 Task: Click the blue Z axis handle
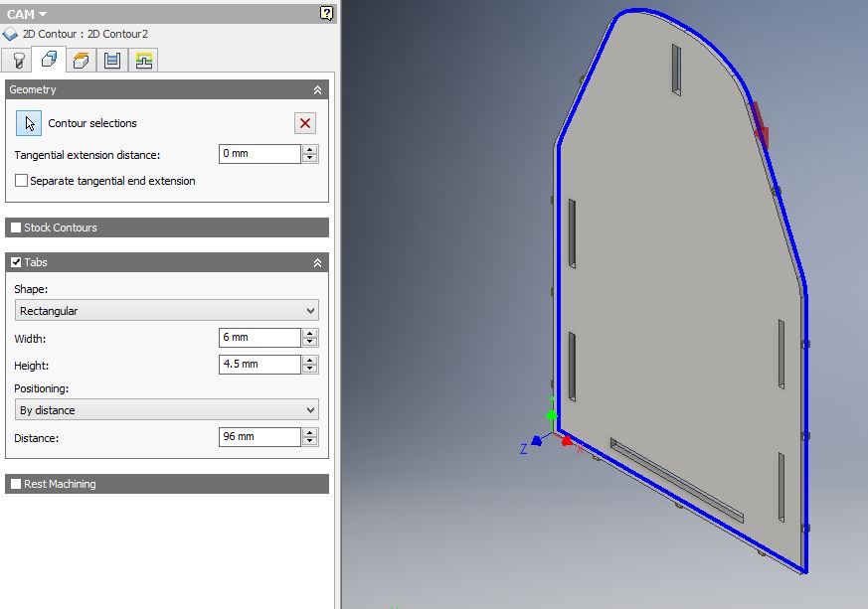pos(536,440)
